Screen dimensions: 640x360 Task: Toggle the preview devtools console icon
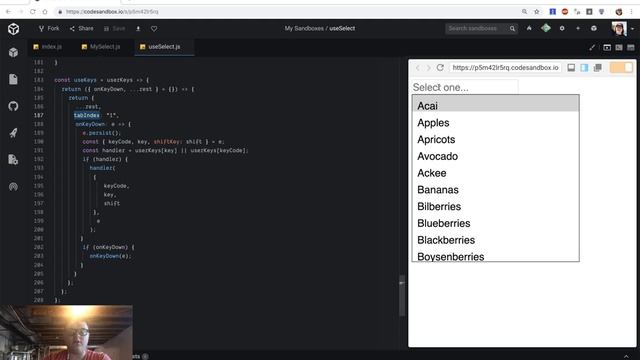571,68
